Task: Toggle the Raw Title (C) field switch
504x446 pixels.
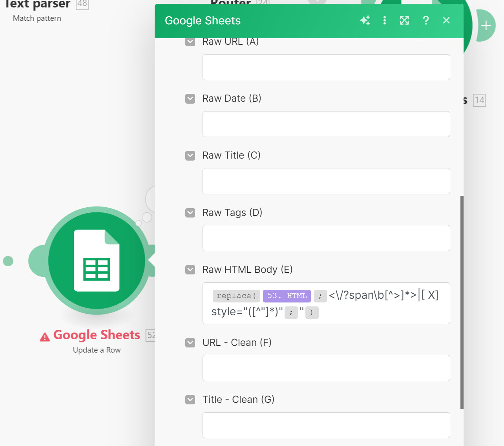Action: tap(190, 155)
